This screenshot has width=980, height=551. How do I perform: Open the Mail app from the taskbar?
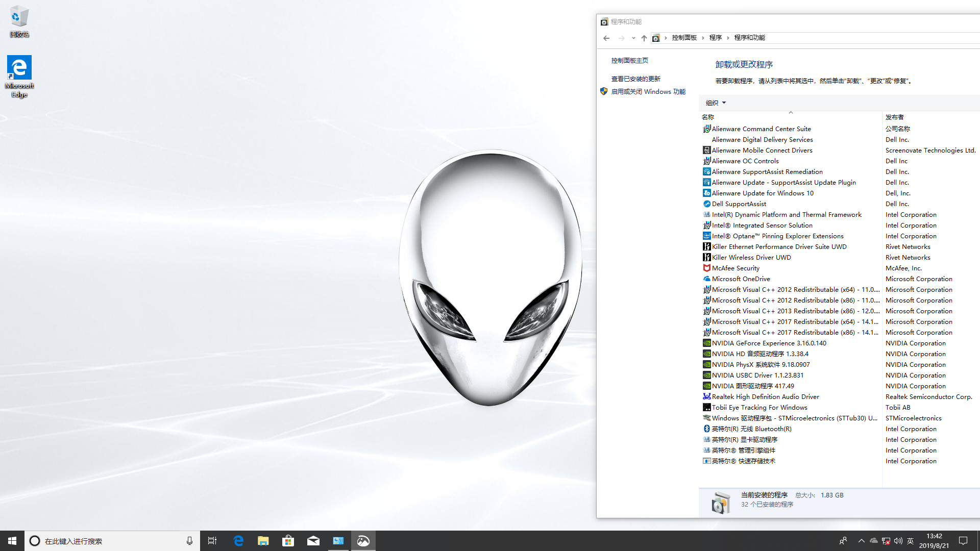pyautogui.click(x=313, y=541)
